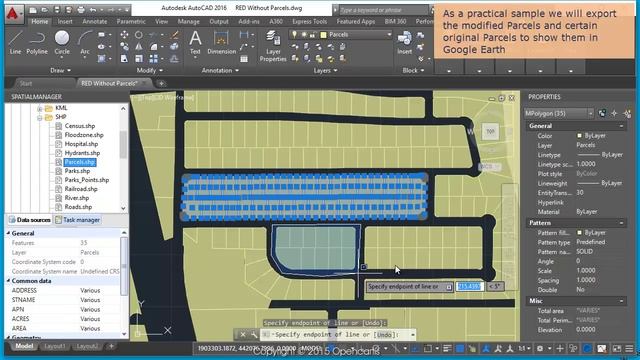This screenshot has width=640, height=360.
Task: Switch to the Task manager tab
Action: (78, 220)
